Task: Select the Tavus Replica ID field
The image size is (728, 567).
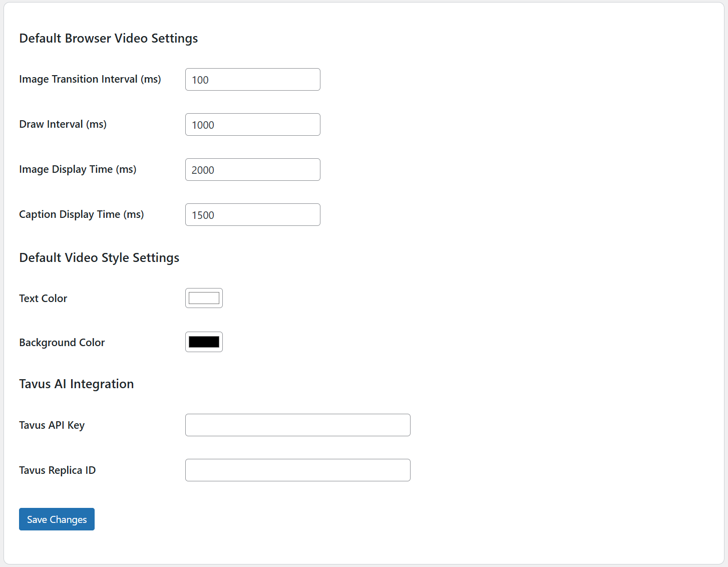Action: (x=297, y=470)
